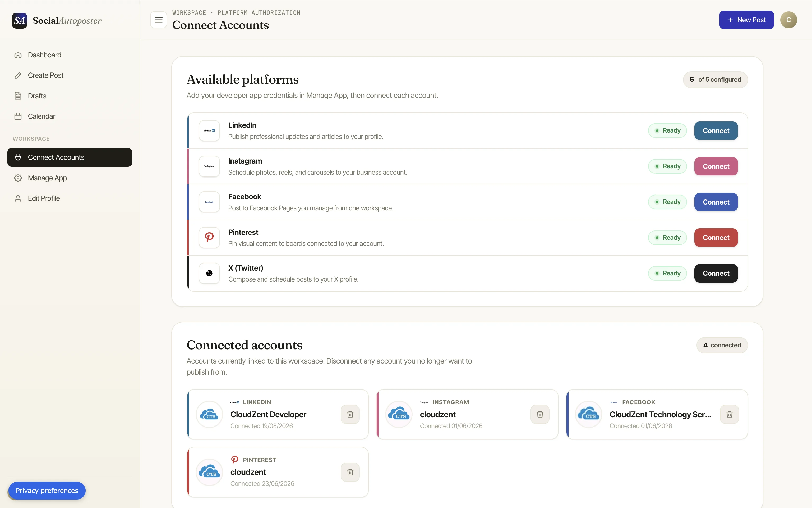Image resolution: width=812 pixels, height=508 pixels.
Task: Delete the CloudZent Developer LinkedIn account
Action: (x=350, y=414)
